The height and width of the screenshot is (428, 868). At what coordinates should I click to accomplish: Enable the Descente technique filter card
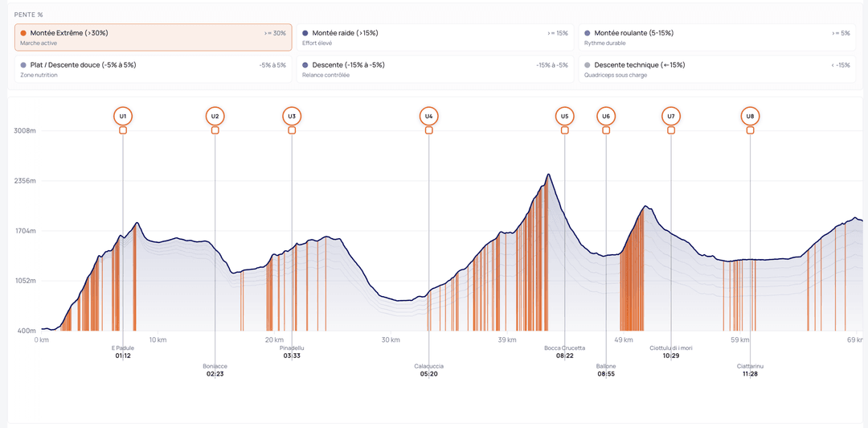(x=716, y=69)
